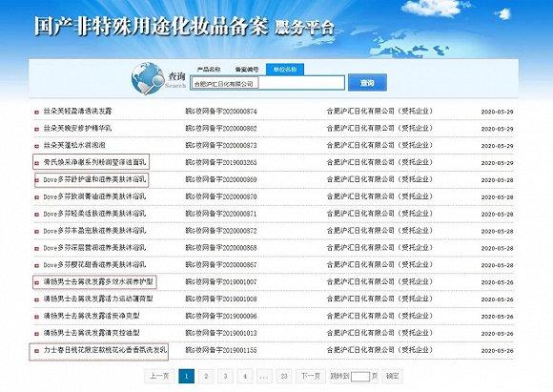Click record number 皖G妆网备字2019003265
This screenshot has width=553, height=392.
(x=221, y=163)
